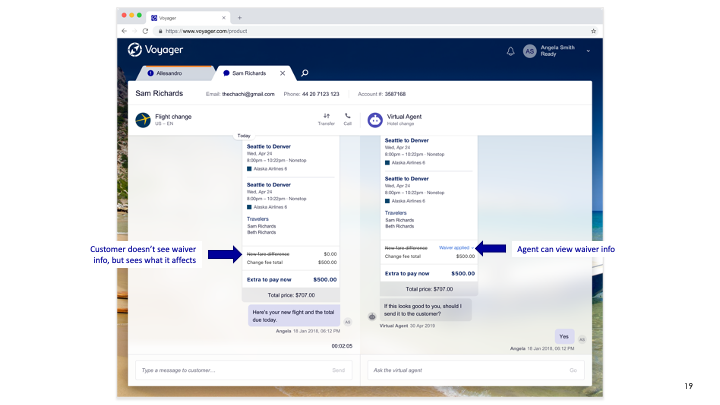Screen dimensions: 720x405
Task: Open a new browser tab with plus
Action: coord(240,18)
